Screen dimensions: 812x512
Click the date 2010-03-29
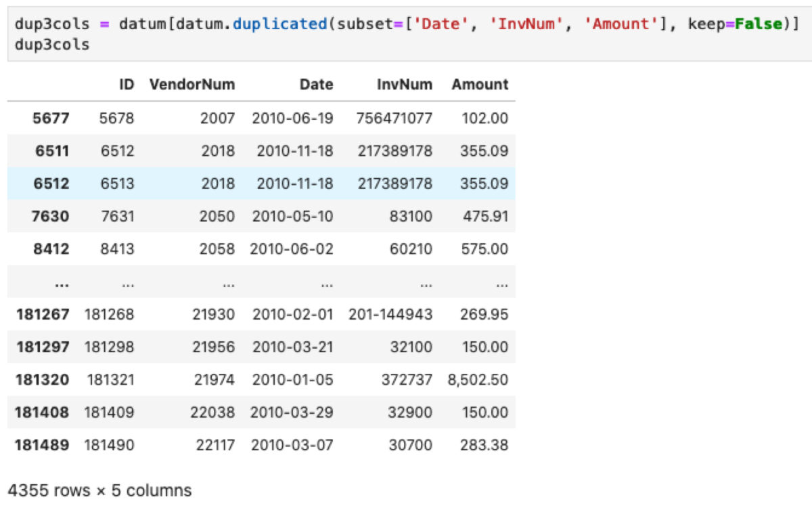click(292, 412)
